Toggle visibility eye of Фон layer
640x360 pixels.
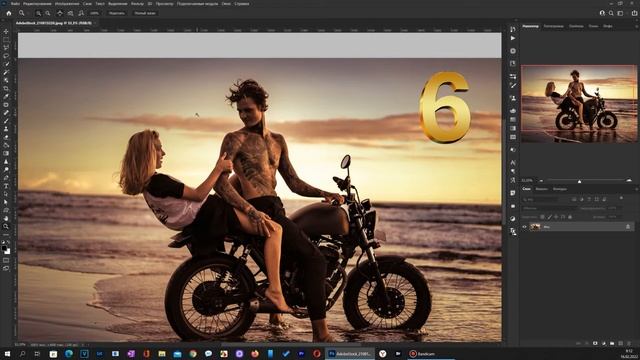pyautogui.click(x=524, y=227)
